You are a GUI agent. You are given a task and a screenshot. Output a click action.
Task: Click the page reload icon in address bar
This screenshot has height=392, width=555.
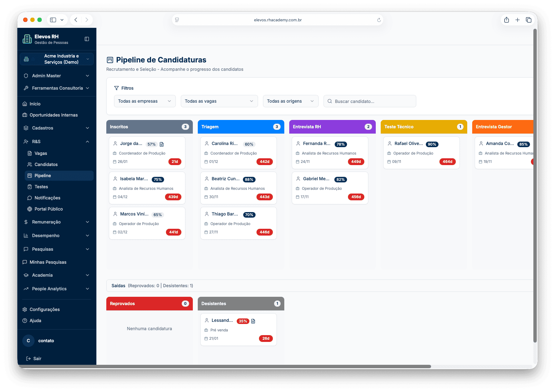(x=379, y=20)
